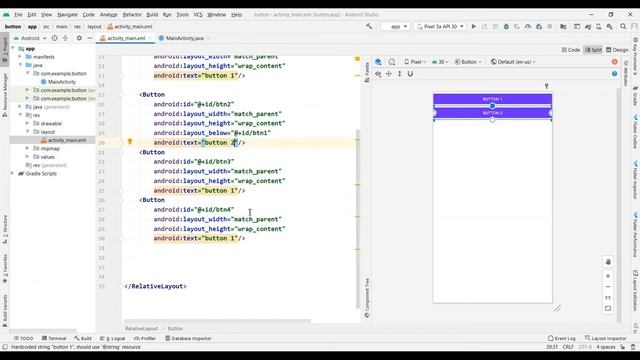Click the Pan tool plus-arrows icon
Viewport: 640px width, 360px height.
(389, 74)
